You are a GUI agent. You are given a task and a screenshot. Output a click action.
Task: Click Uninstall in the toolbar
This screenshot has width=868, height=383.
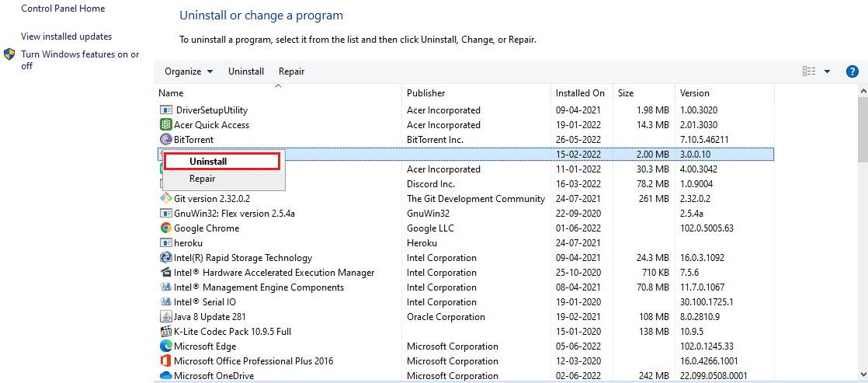coord(246,71)
